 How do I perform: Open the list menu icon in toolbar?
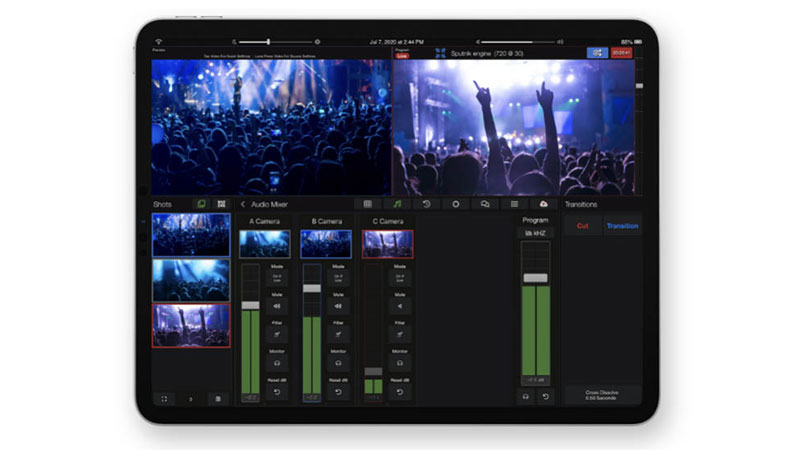tap(514, 204)
